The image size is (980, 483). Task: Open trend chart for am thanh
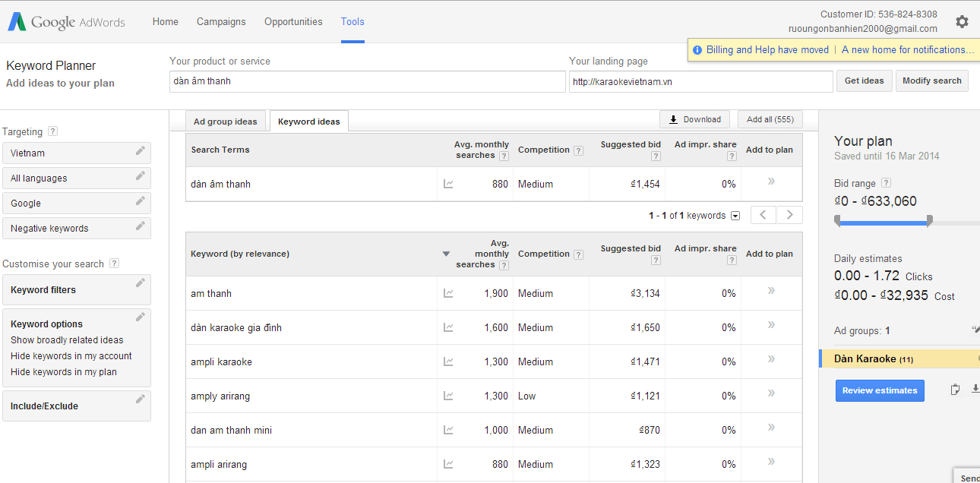tap(448, 293)
